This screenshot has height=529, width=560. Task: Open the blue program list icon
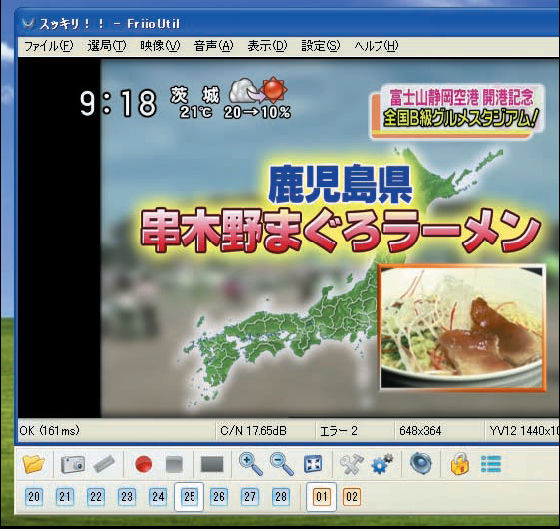click(491, 464)
